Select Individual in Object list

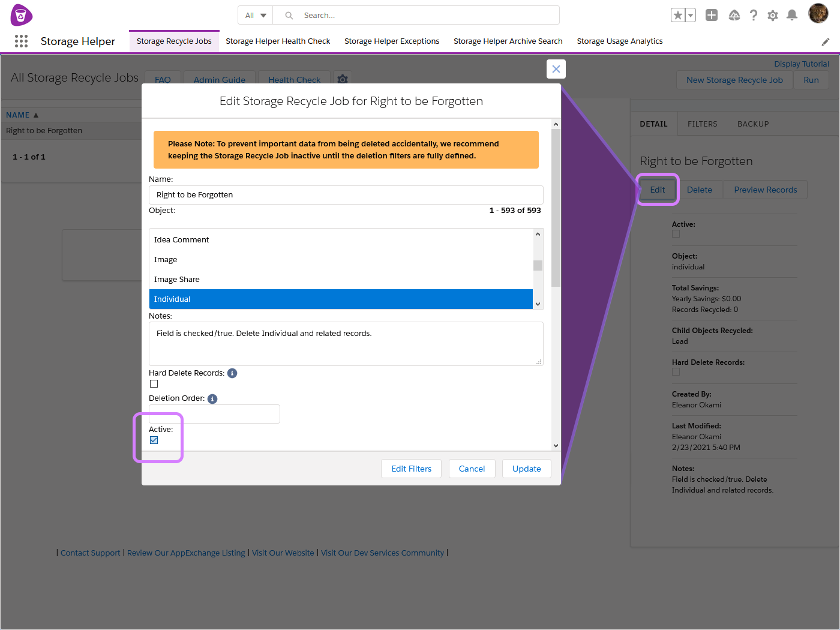(341, 299)
